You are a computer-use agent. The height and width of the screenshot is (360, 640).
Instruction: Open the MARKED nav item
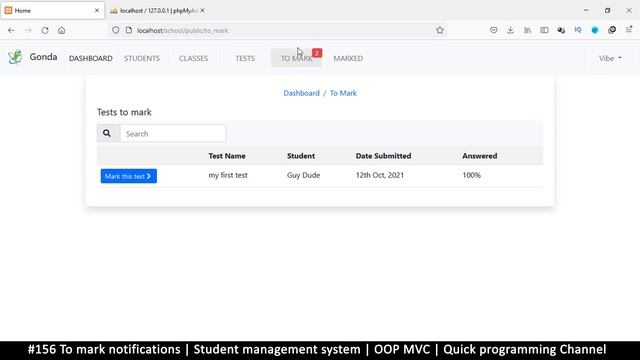click(x=348, y=58)
